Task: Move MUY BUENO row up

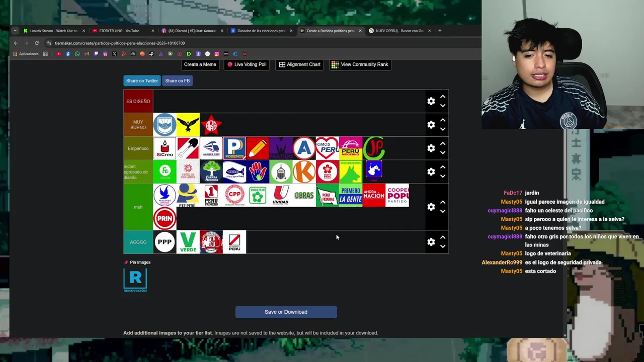Action: coord(443,120)
